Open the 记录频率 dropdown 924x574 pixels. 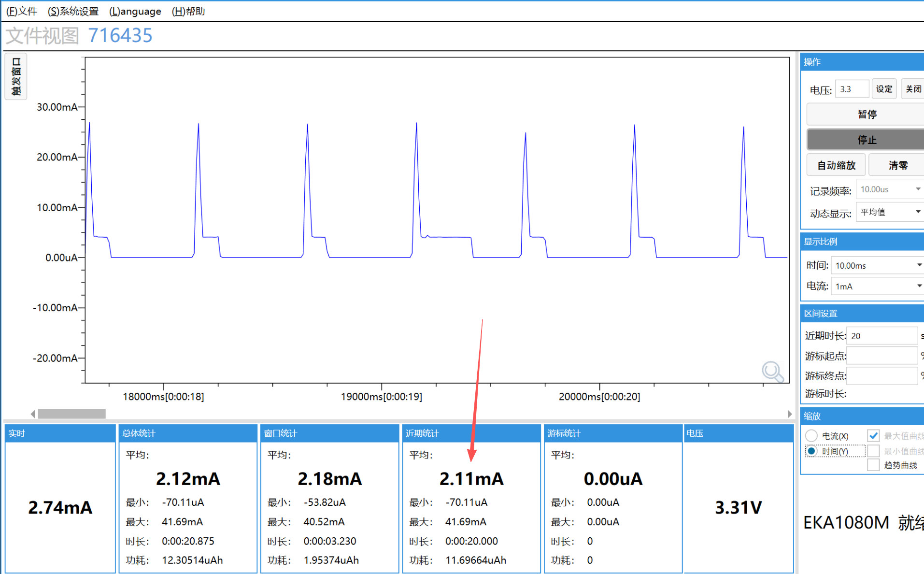[x=890, y=189]
